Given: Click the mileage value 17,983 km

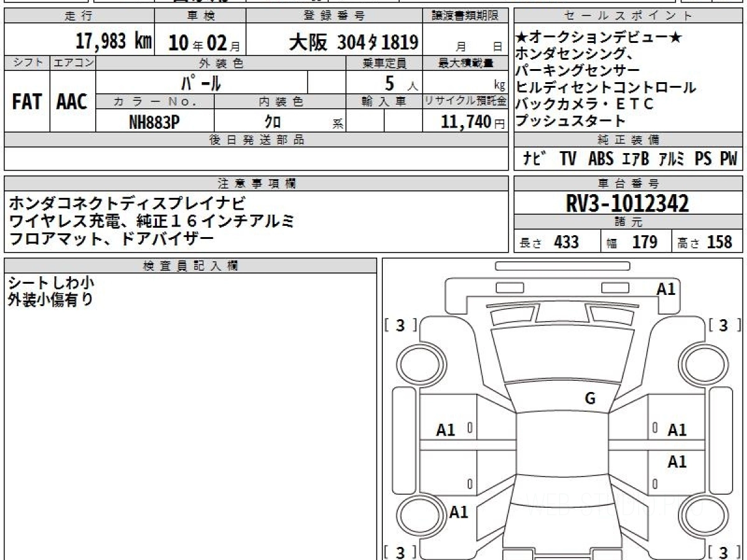Looking at the screenshot, I should [114, 42].
